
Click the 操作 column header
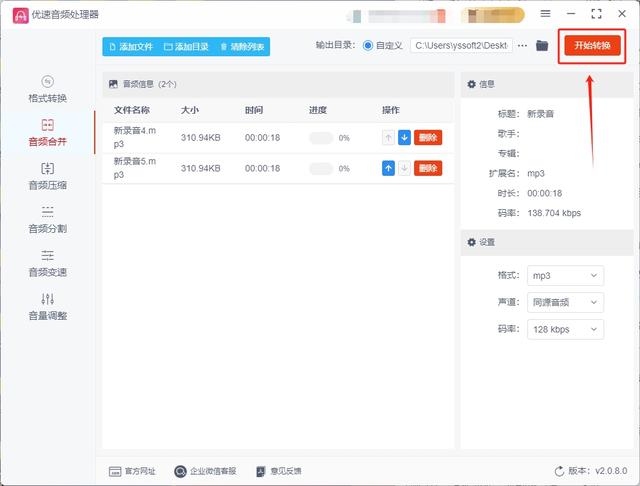[391, 110]
